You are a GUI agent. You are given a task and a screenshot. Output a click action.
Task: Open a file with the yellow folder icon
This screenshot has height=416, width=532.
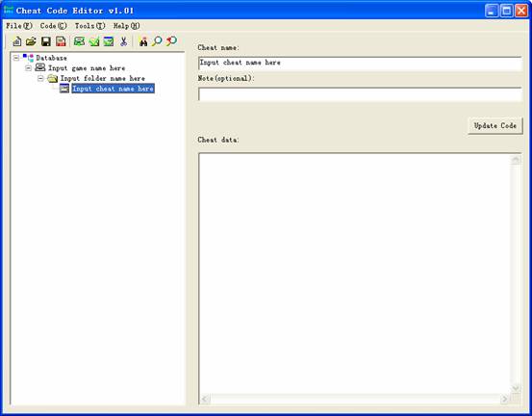click(x=31, y=41)
